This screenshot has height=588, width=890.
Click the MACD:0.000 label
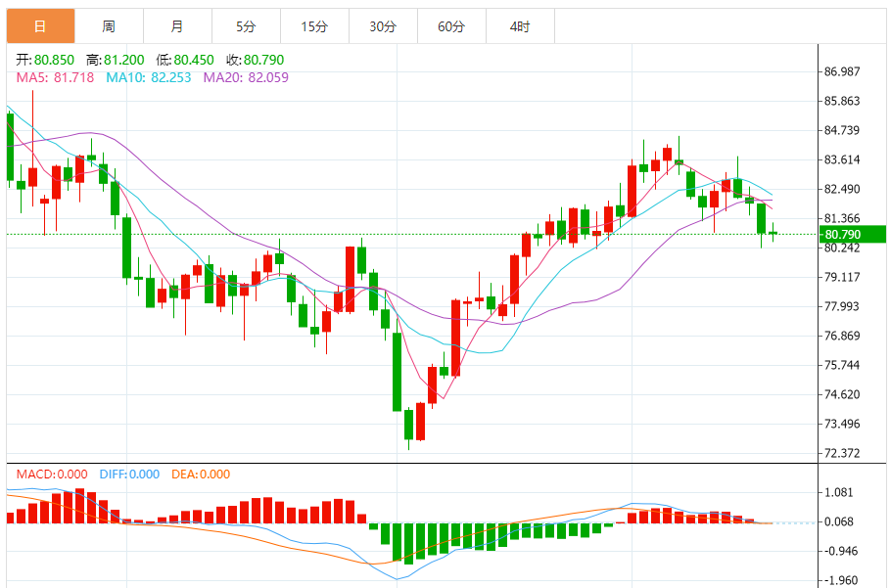pyautogui.click(x=52, y=475)
